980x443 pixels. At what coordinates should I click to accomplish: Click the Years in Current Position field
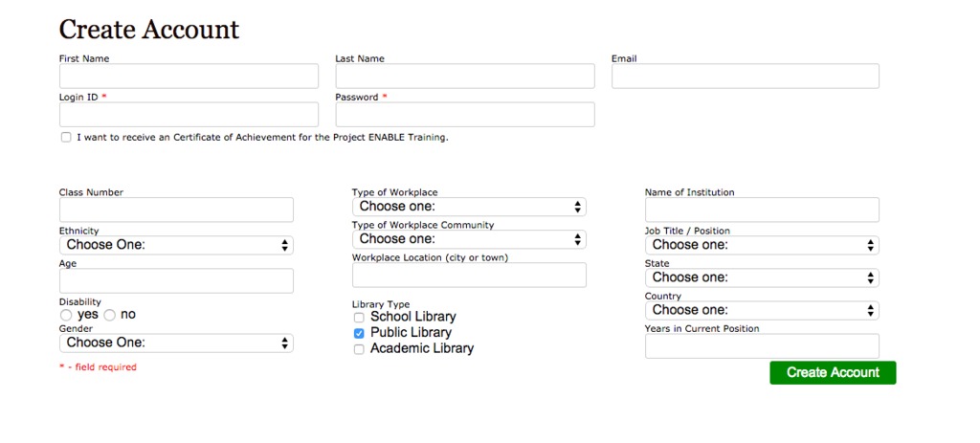coord(762,346)
